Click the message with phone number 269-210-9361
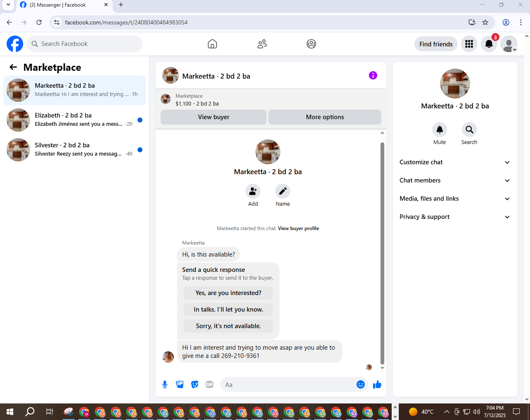This screenshot has width=530, height=420. pos(260,352)
